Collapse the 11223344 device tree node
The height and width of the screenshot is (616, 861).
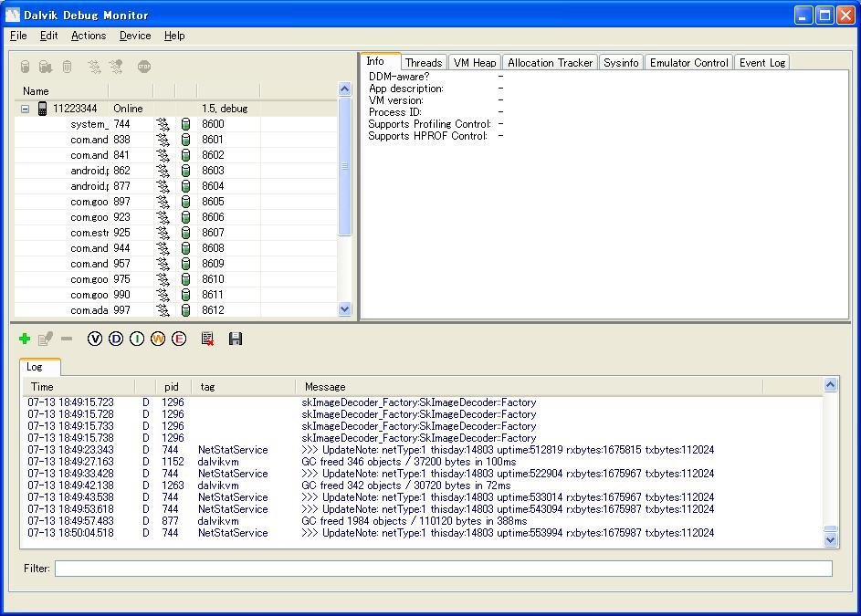tap(25, 109)
